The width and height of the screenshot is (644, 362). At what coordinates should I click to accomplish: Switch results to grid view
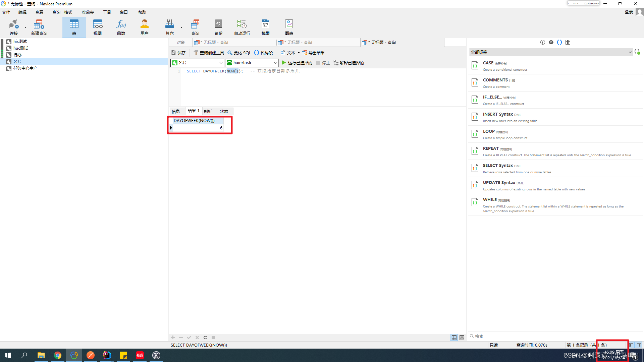pyautogui.click(x=454, y=338)
